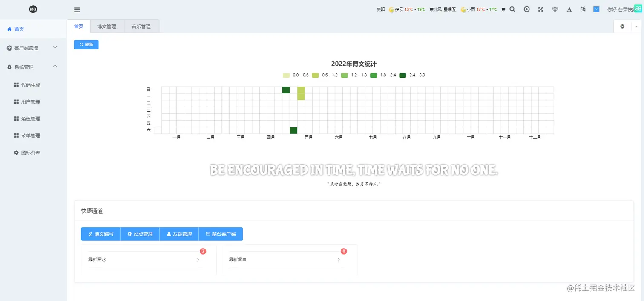Image resolution: width=644 pixels, height=301 pixels.
Task: Click the MG logo avatar
Action: 33,9
